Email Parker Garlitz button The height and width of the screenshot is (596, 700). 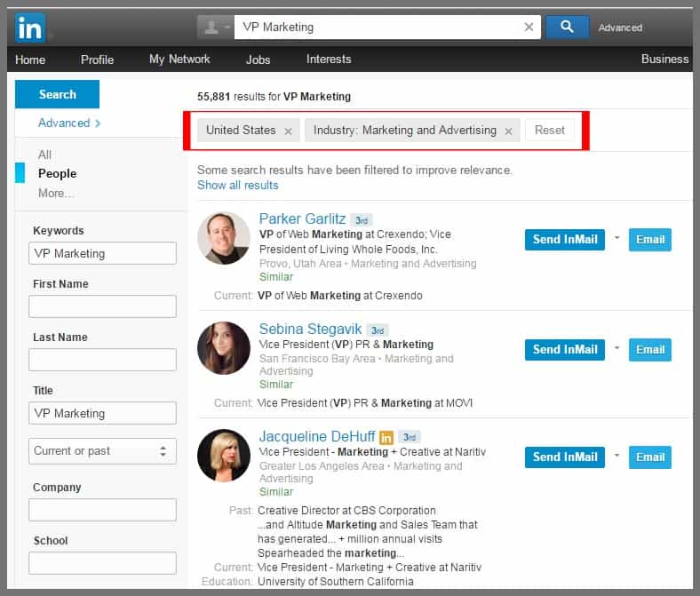pos(649,239)
